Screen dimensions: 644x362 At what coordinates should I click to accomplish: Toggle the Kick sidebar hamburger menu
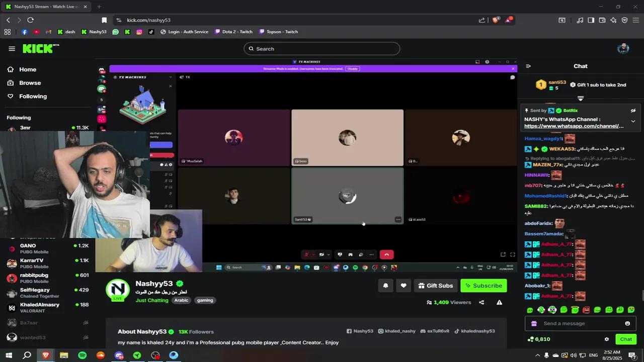12,49
